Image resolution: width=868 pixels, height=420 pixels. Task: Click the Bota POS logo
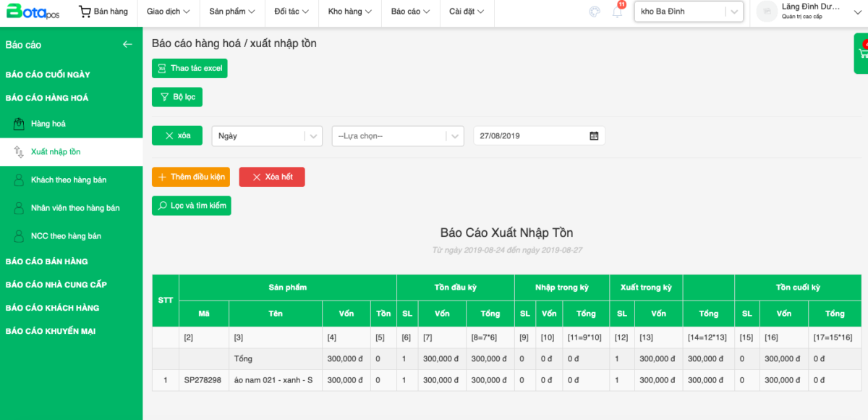pyautogui.click(x=34, y=12)
